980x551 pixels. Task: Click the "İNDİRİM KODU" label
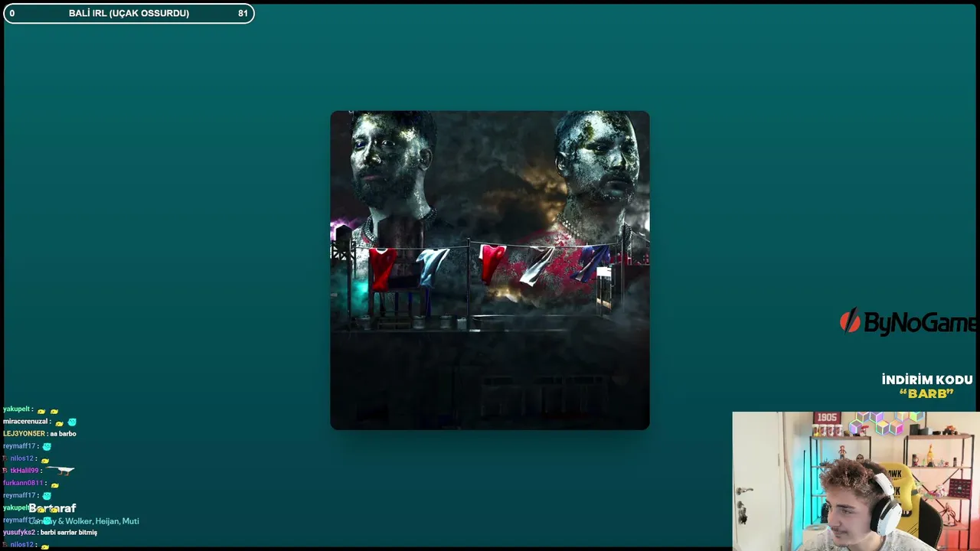tap(927, 380)
